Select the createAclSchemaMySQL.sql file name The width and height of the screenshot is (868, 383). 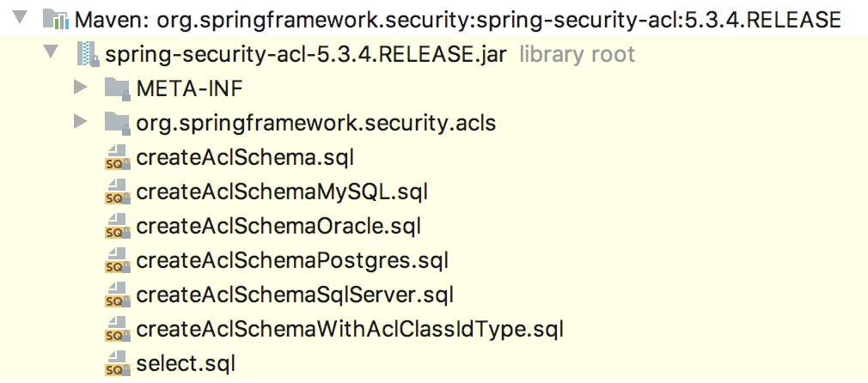282,191
